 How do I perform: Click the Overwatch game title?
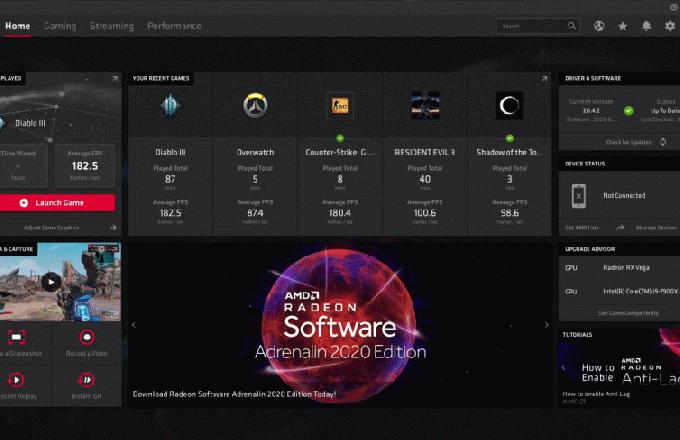[x=255, y=152]
